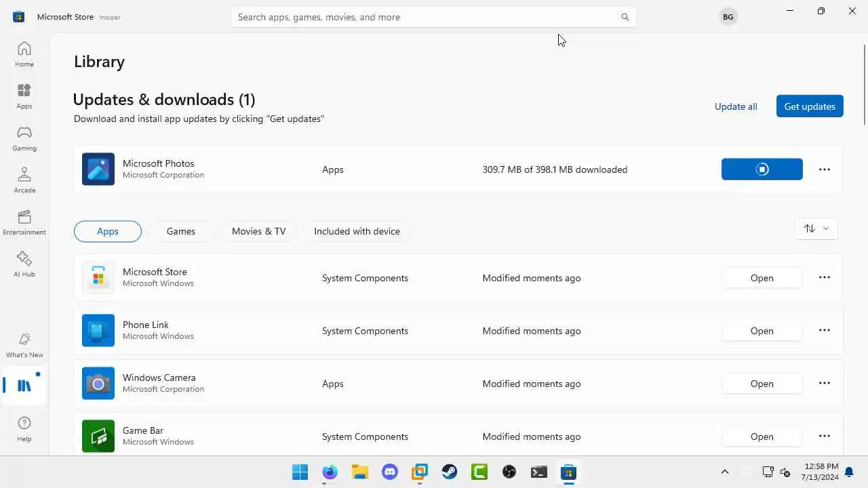Open What's New in sidebar

[x=24, y=345]
